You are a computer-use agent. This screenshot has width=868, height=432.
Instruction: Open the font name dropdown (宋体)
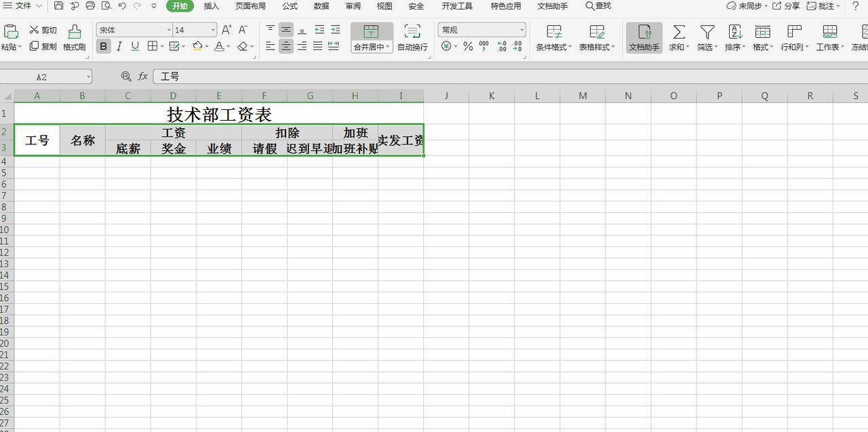pyautogui.click(x=169, y=31)
